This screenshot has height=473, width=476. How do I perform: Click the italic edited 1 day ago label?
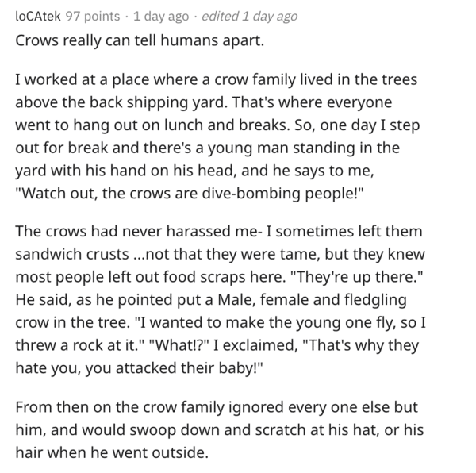coord(250,17)
